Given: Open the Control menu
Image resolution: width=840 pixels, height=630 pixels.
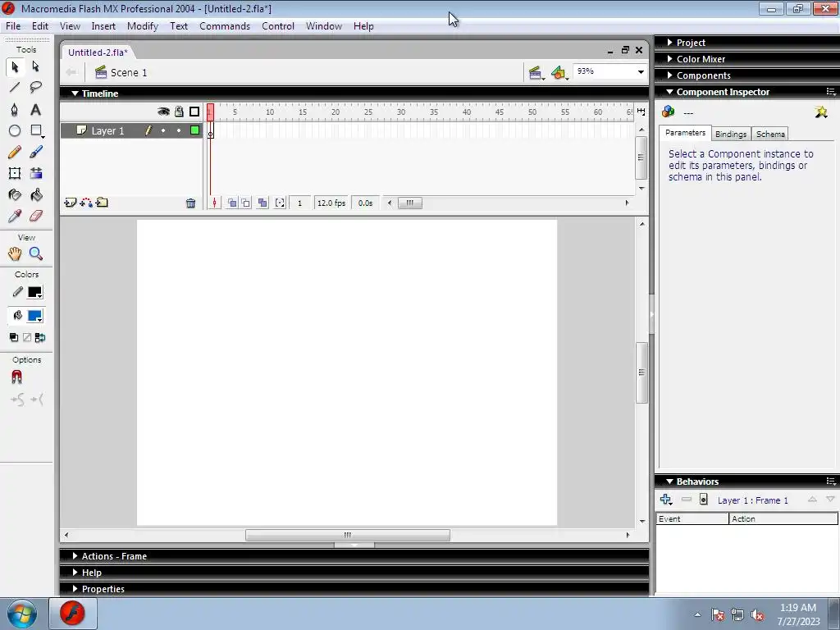Looking at the screenshot, I should (278, 25).
